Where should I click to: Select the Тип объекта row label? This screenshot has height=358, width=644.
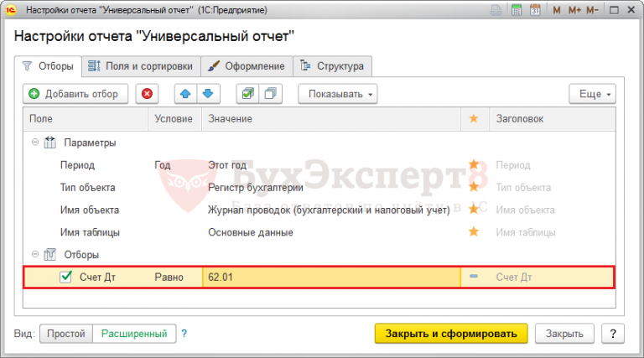[x=88, y=188]
